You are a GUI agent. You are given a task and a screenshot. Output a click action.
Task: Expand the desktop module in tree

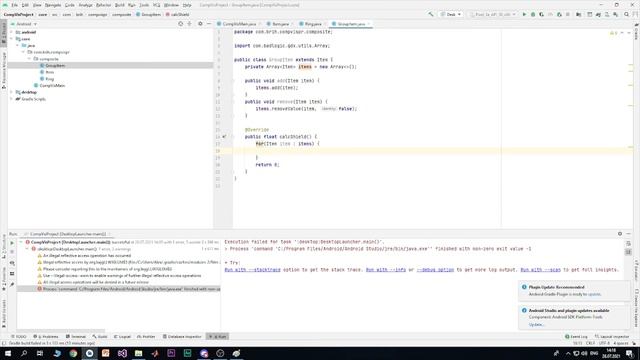tap(11, 92)
